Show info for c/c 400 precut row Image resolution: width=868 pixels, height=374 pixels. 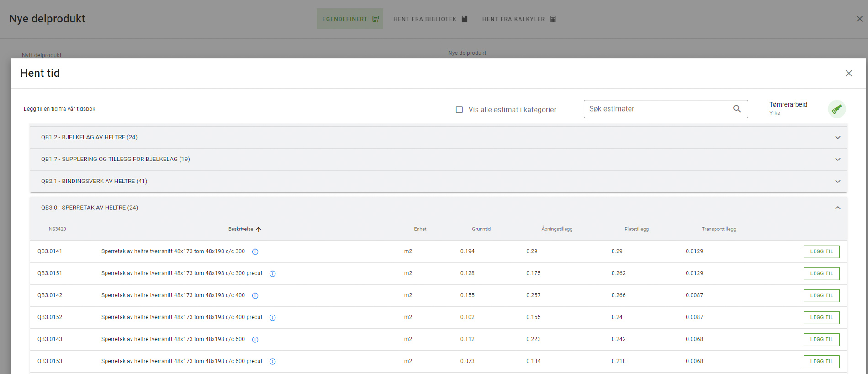(273, 318)
